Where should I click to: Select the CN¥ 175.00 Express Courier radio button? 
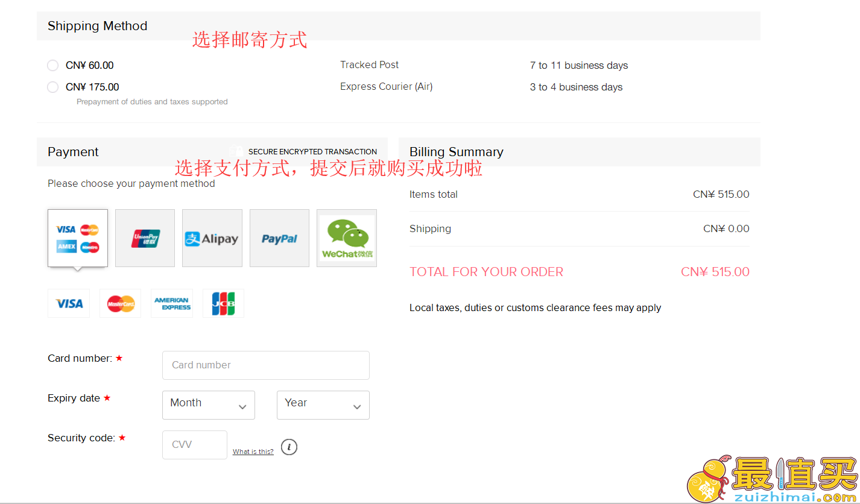pyautogui.click(x=53, y=87)
